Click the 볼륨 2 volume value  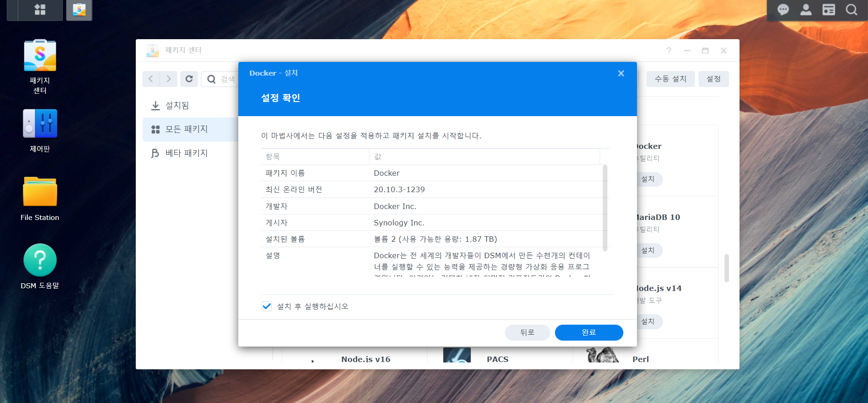pyautogui.click(x=435, y=239)
